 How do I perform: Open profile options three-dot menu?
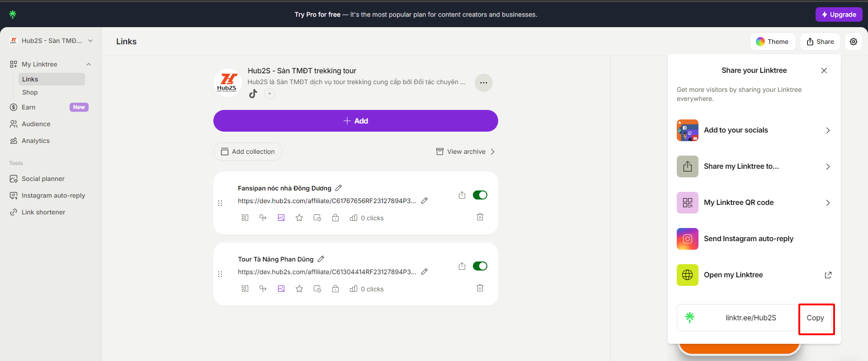484,83
